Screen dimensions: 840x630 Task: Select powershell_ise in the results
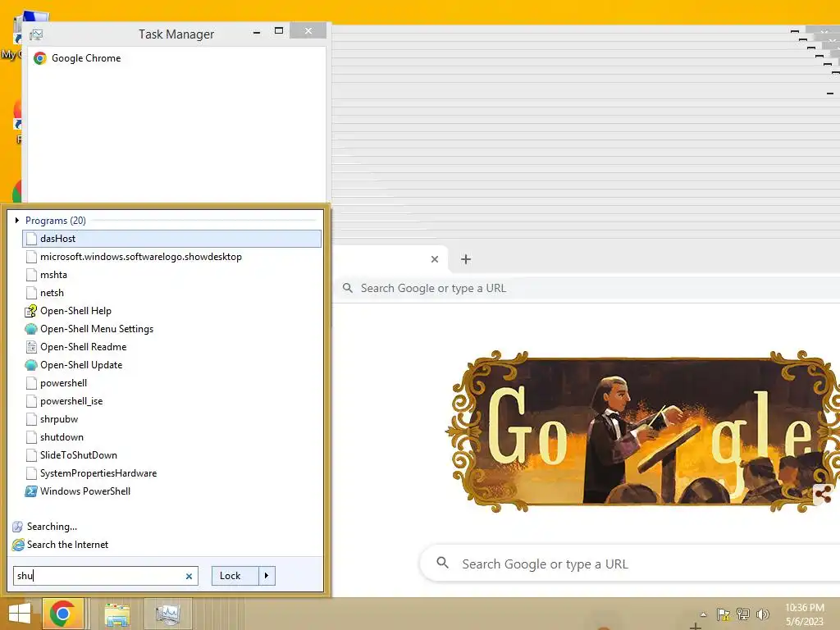tap(172, 401)
